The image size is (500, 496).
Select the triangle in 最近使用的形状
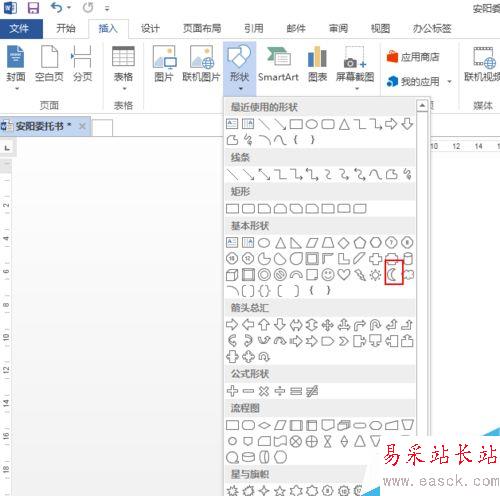pos(344,124)
